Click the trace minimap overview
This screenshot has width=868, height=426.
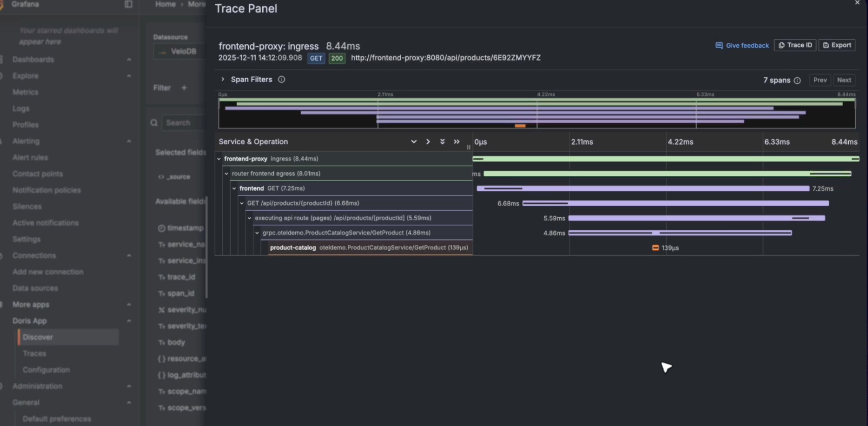point(537,113)
